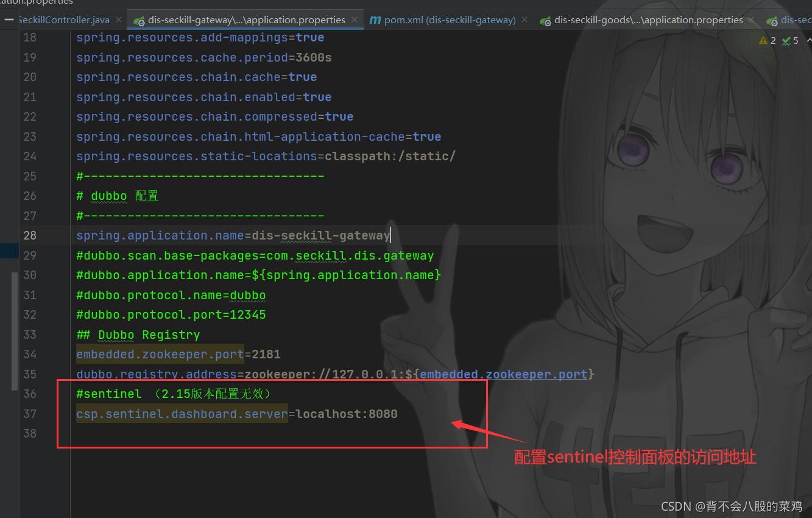812x518 pixels.
Task: Click the Spring icon on dis-seckill-gateway properties tab
Action: click(139, 20)
